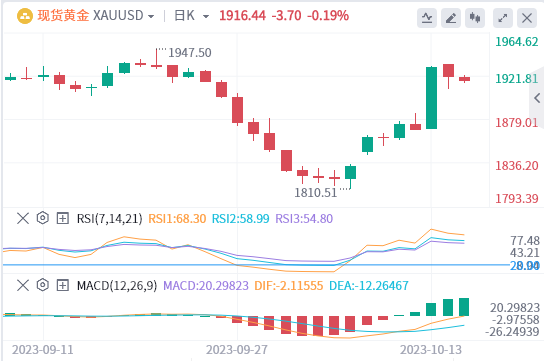Collapse side panel with left chevron
This screenshot has height=361, width=544.
coord(537,98)
